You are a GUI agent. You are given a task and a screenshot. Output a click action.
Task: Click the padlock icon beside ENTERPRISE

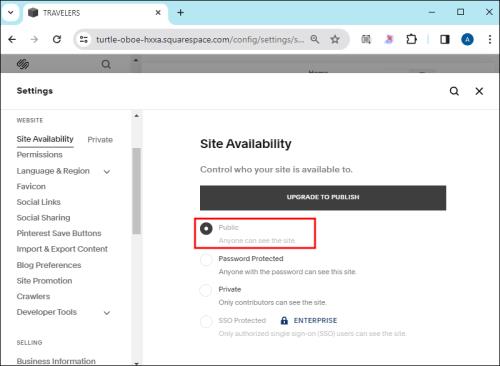(x=284, y=320)
